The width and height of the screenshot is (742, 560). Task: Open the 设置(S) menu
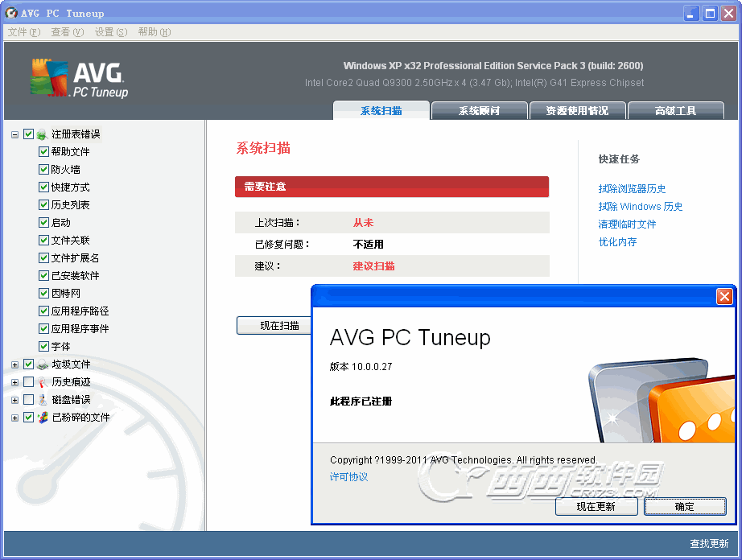111,32
